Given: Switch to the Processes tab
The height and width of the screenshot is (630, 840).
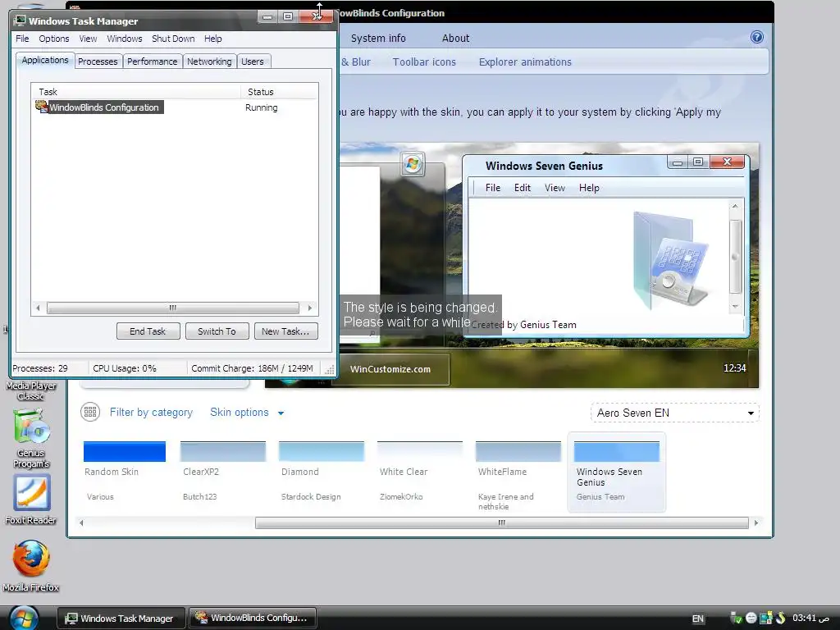Looking at the screenshot, I should pyautogui.click(x=98, y=62).
